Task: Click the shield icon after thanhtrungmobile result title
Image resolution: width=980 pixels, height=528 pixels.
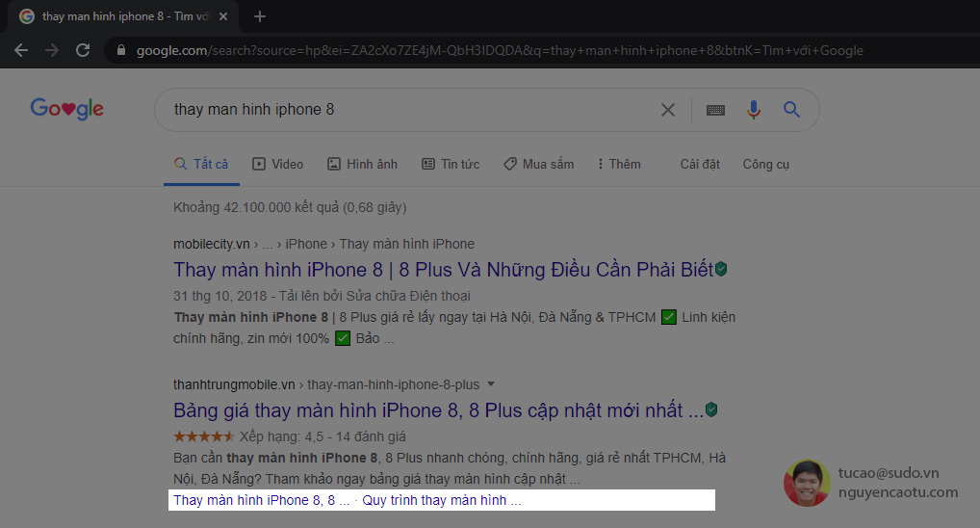Action: (711, 409)
